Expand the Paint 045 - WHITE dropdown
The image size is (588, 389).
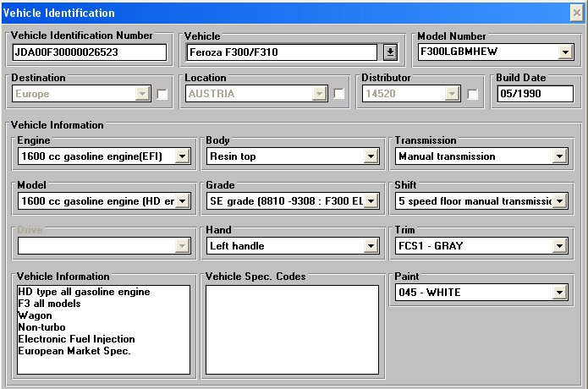coord(559,293)
